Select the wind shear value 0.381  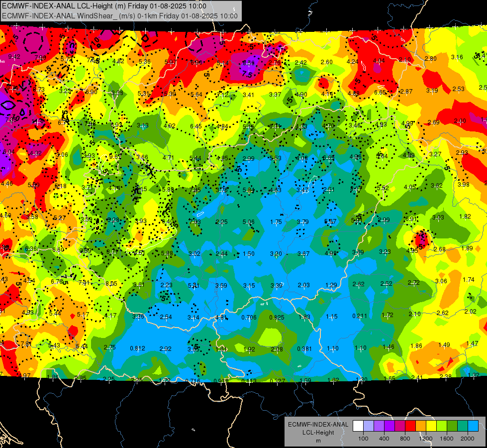304,349
